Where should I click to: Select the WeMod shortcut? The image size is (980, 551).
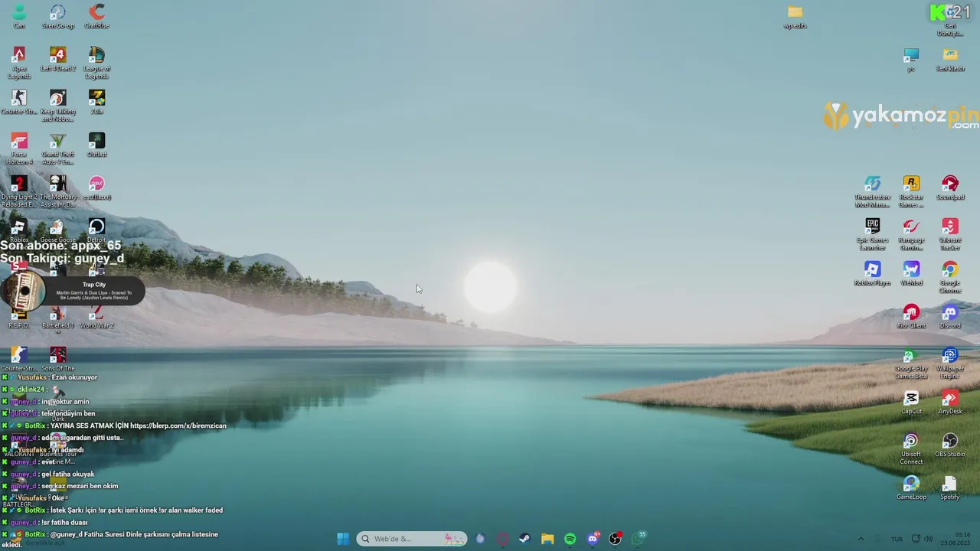pos(911,273)
